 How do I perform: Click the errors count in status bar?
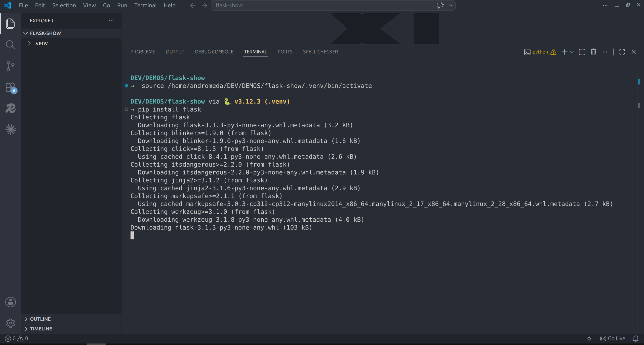(10, 338)
